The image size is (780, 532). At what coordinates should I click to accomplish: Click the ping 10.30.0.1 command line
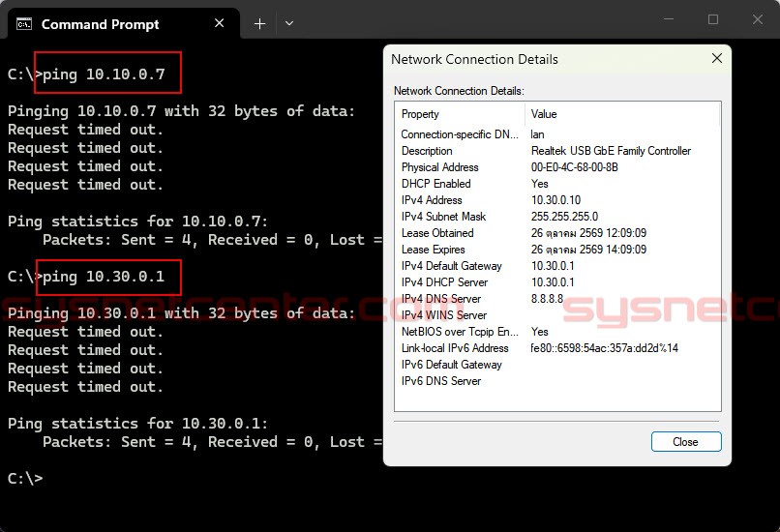(86, 277)
